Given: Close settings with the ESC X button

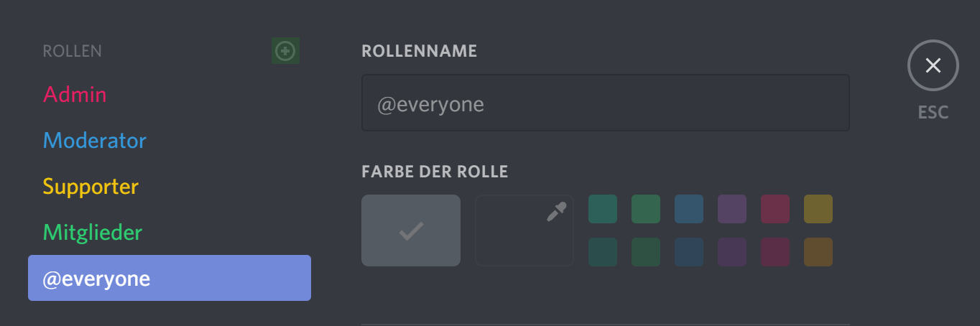Looking at the screenshot, I should [x=933, y=65].
